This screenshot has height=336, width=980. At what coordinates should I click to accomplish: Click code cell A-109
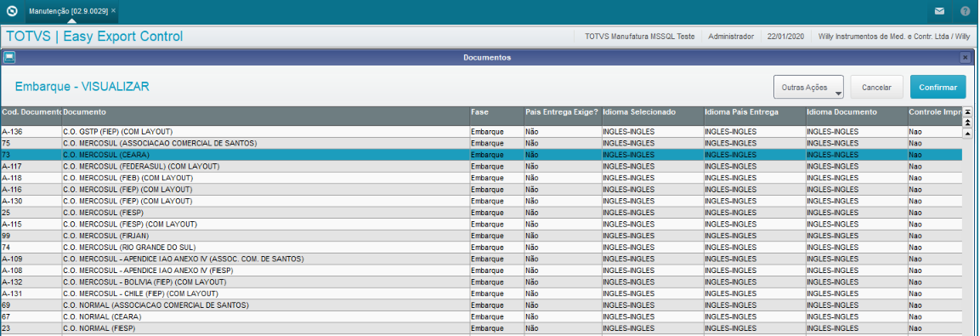(31, 259)
